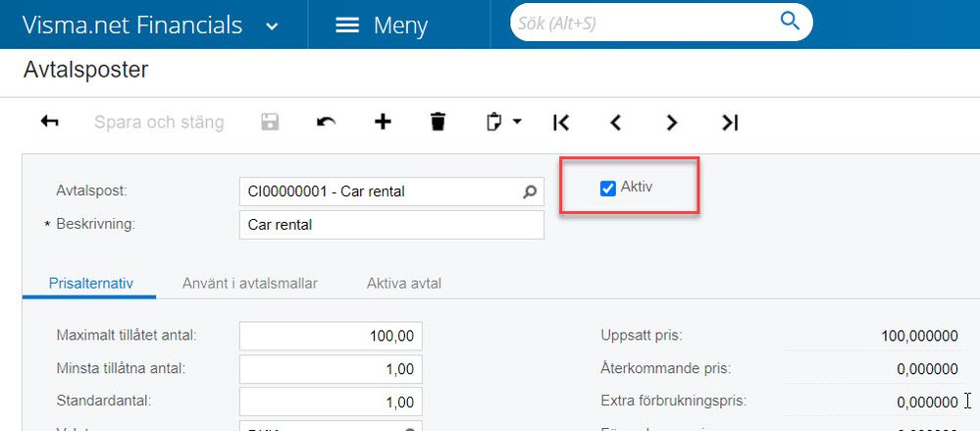980x431 pixels.
Task: Click the clipboard icon in toolbar
Action: point(494,122)
